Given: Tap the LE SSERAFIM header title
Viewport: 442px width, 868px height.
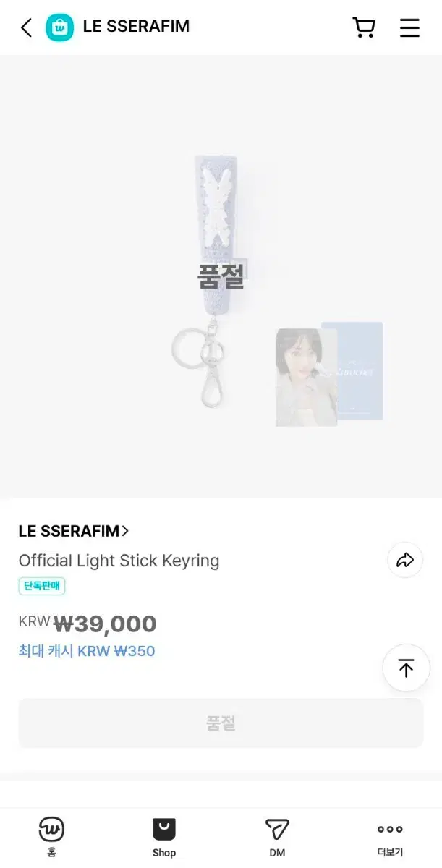Looking at the screenshot, I should (x=136, y=27).
